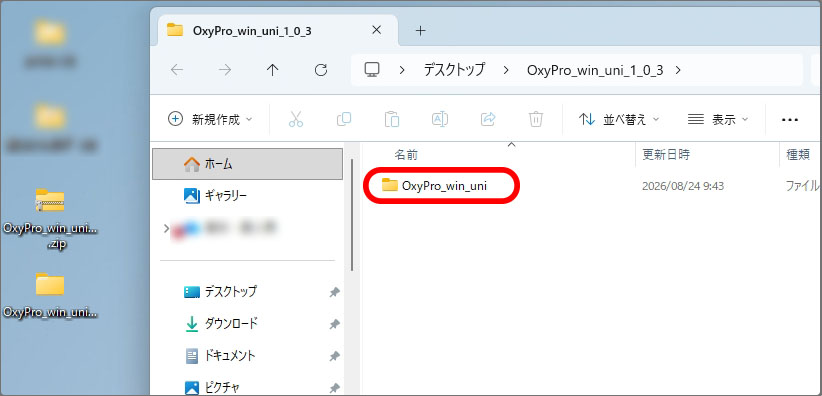Viewport: 822px width, 396px height.
Task: Select the OxyPro_win_uni_1_0_3 tab
Action: [x=277, y=30]
